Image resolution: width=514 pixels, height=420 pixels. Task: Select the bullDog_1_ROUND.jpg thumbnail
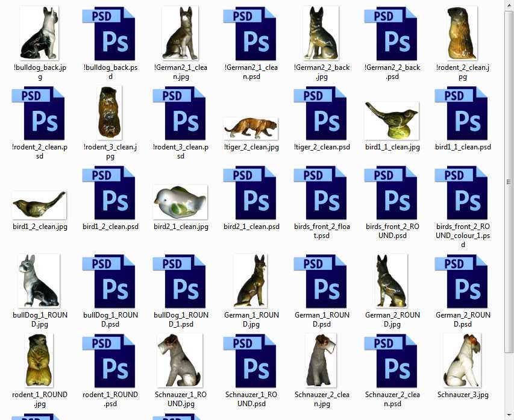pos(40,281)
